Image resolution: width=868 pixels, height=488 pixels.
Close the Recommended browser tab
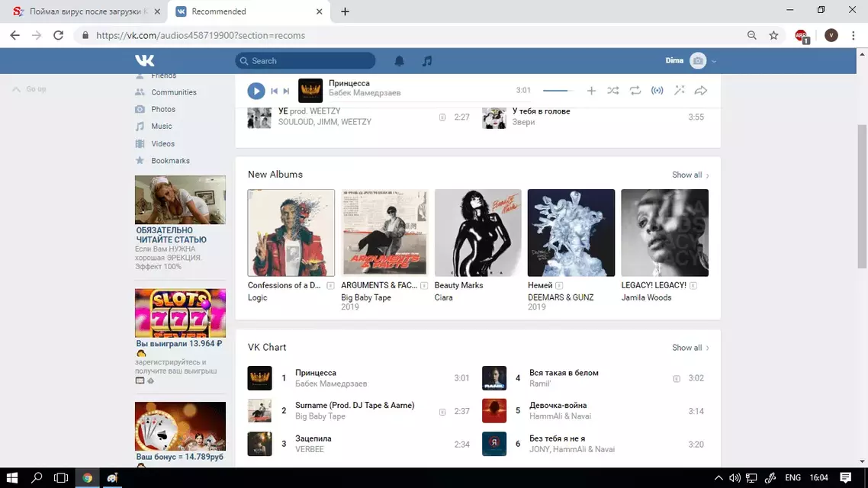coord(320,11)
